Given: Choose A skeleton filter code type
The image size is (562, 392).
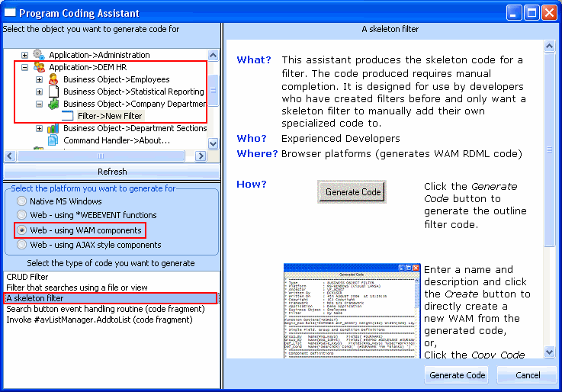Looking at the screenshot, I should point(111,298).
